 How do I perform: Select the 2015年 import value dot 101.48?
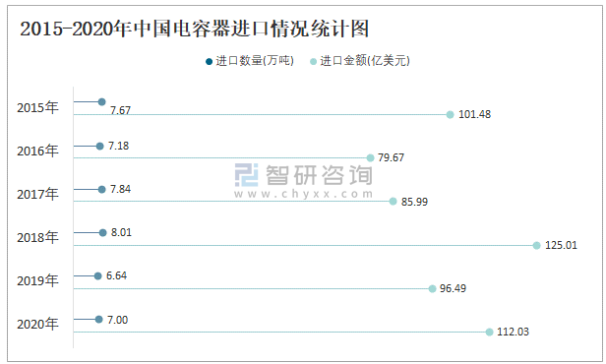450,115
